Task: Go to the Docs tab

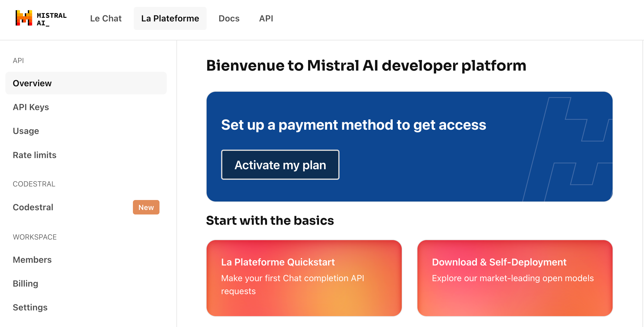Action: (229, 18)
